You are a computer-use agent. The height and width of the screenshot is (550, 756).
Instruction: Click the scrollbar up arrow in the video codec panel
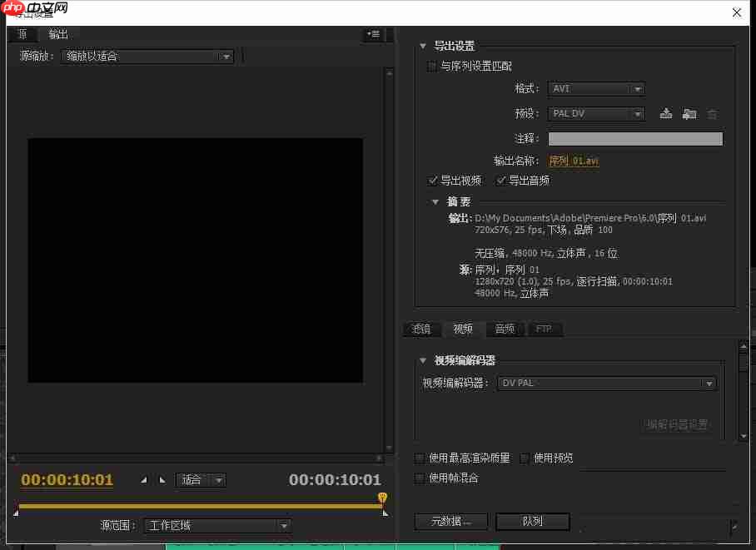(744, 344)
